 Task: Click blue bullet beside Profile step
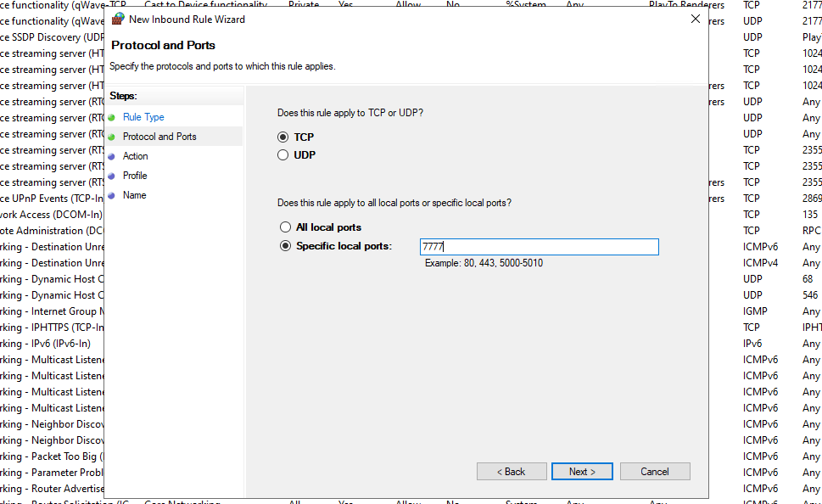point(111,176)
